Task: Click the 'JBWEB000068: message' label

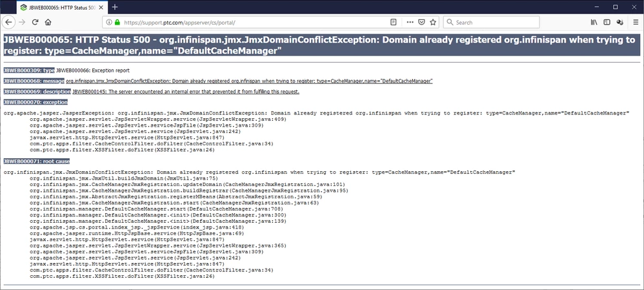Action: pyautogui.click(x=34, y=81)
